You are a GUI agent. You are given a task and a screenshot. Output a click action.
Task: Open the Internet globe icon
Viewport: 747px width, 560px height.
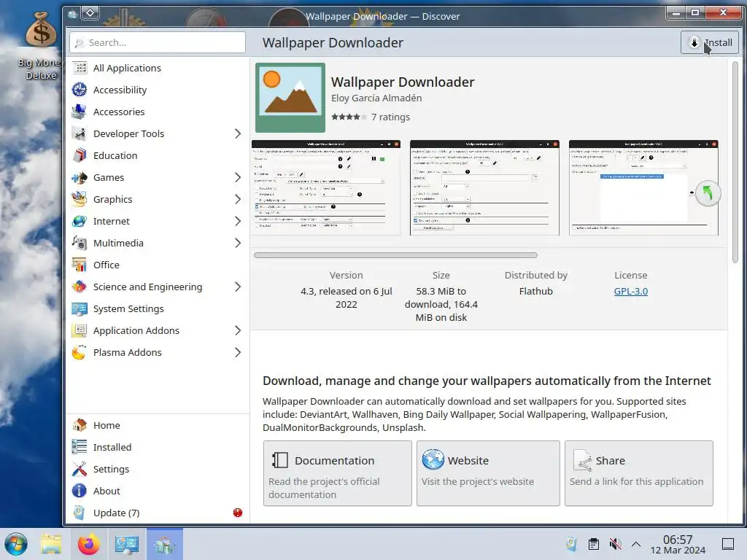[x=80, y=222]
